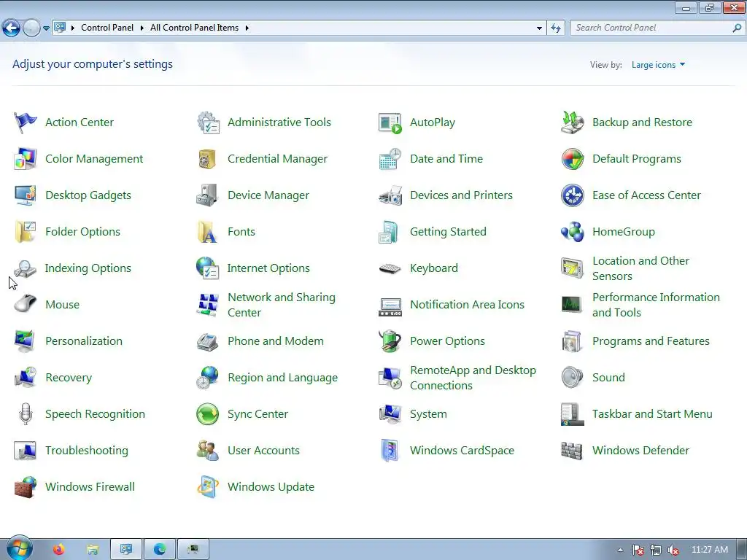Open the Troubleshooting link
Viewport: 747px width, 560px height.
click(86, 451)
